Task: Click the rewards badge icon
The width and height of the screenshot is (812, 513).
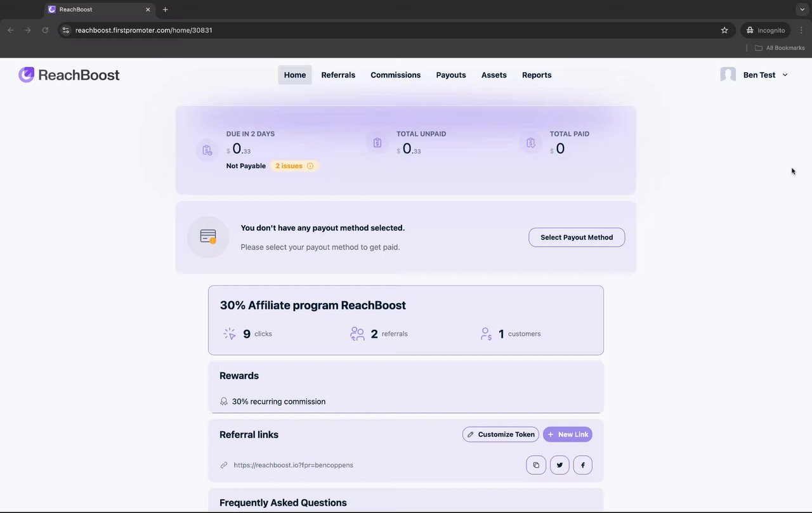Action: (x=224, y=401)
